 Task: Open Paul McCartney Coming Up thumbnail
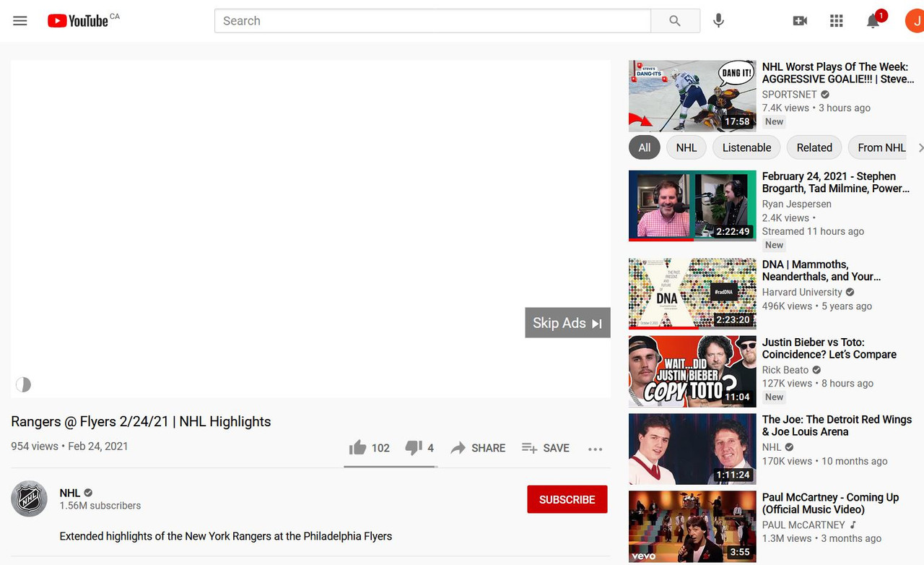pyautogui.click(x=692, y=527)
